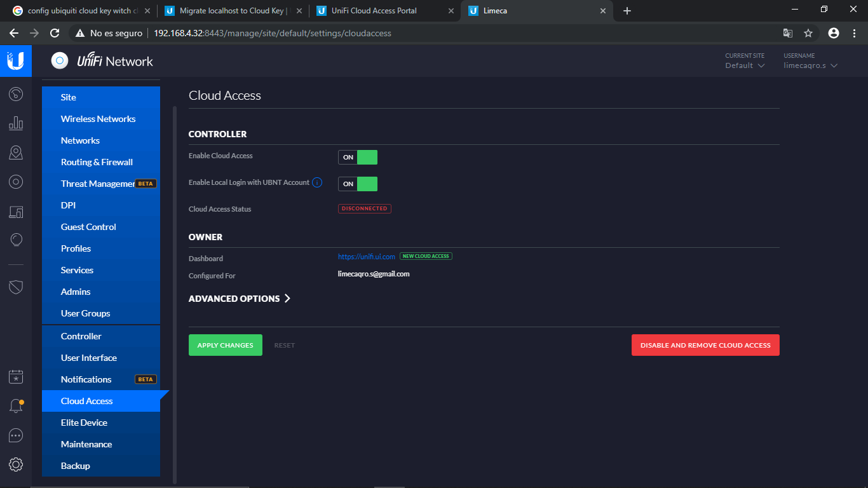Open the Current Site dropdown

(x=745, y=65)
